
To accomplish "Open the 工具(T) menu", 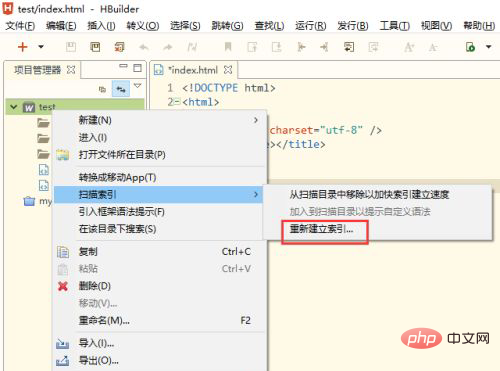I will coord(395,25).
